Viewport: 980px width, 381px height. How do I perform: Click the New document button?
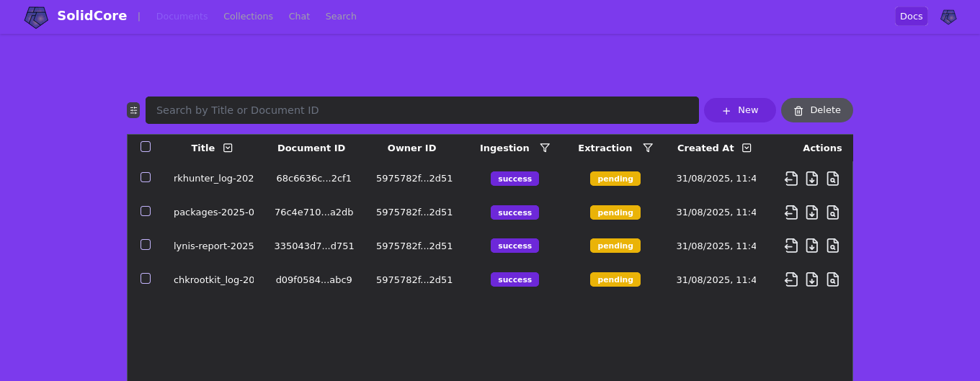(x=740, y=110)
